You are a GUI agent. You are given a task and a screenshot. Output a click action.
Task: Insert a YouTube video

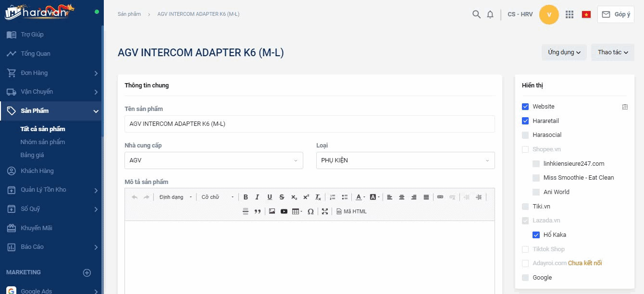point(284,211)
